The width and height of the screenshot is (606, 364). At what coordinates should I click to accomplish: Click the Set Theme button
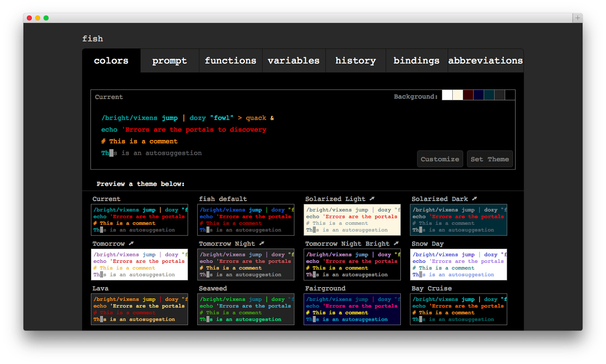[490, 159]
